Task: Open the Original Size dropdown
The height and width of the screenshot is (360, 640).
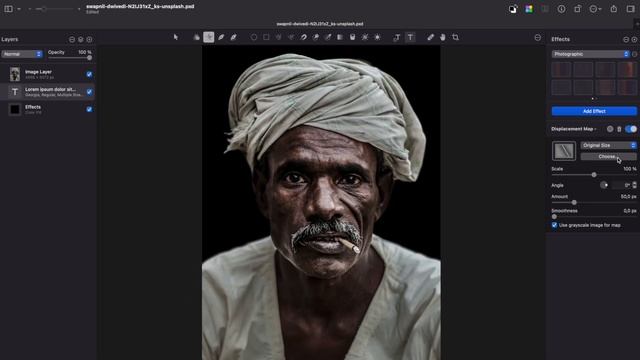Action: point(608,145)
